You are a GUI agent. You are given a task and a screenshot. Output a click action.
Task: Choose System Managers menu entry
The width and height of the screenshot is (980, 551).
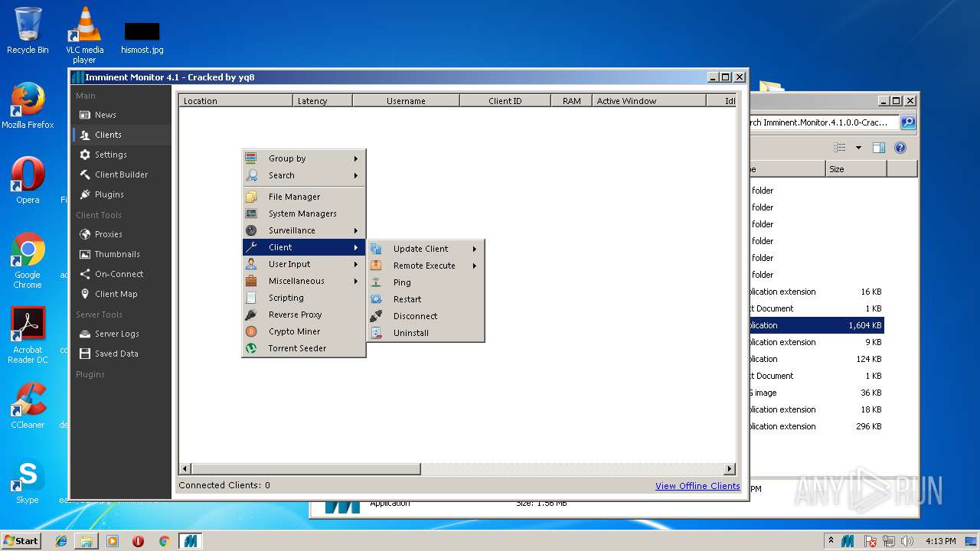[304, 214]
